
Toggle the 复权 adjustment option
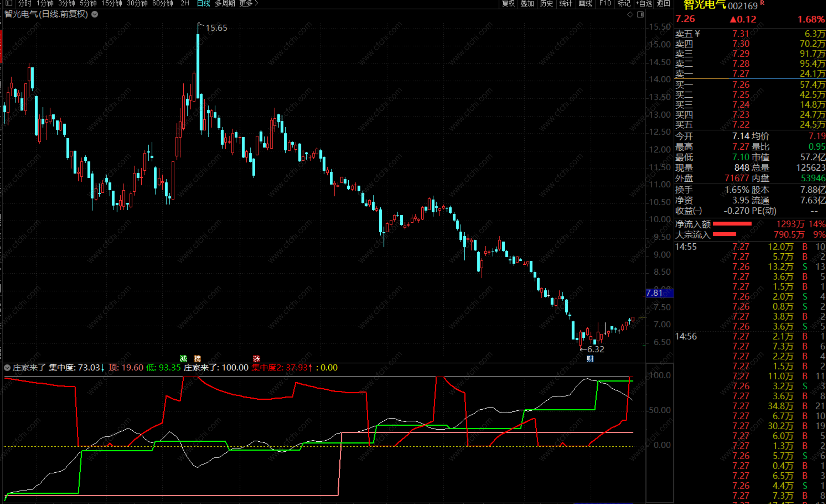coord(508,3)
